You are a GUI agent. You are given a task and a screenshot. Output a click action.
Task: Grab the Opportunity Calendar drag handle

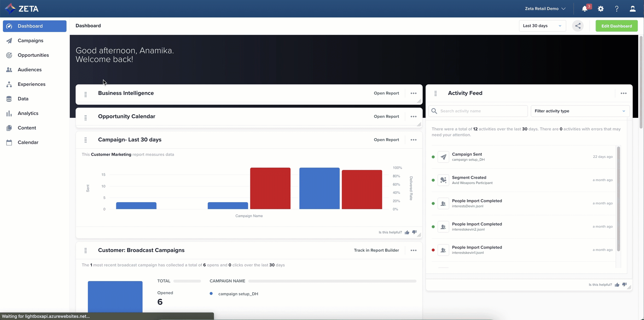(86, 117)
